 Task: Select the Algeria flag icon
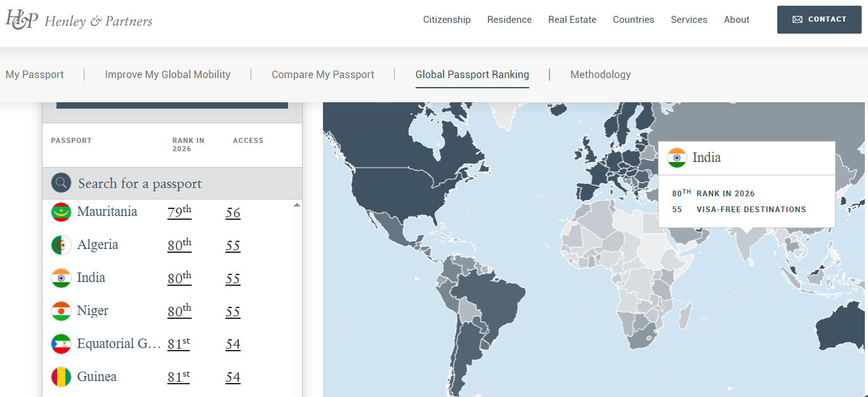(x=61, y=245)
